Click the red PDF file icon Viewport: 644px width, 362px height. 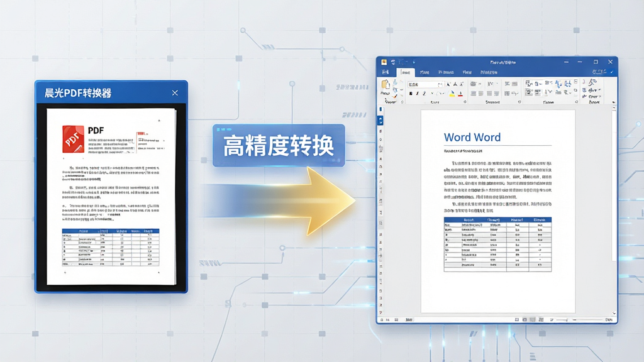coord(73,139)
